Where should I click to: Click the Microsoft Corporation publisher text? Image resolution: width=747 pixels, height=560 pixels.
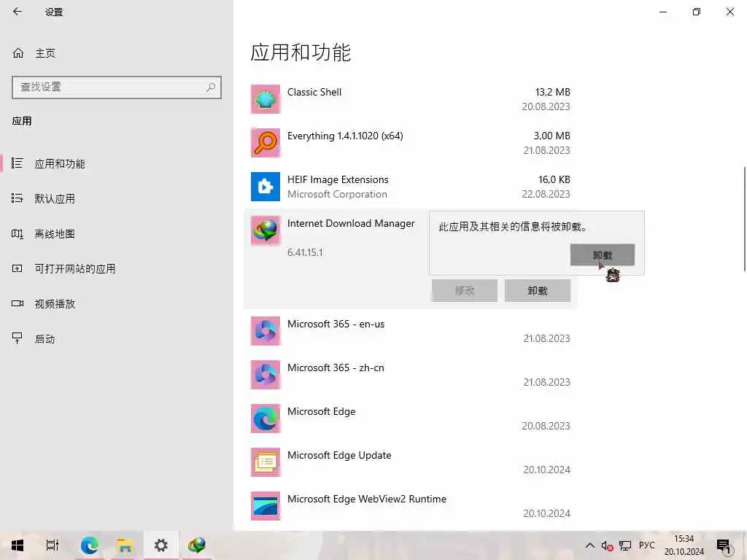click(x=337, y=194)
